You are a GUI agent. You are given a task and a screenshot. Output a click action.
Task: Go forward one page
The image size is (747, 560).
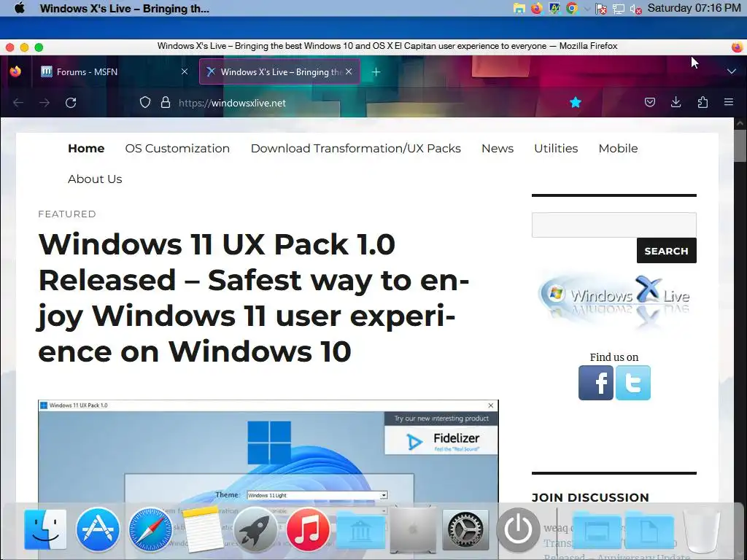point(44,102)
